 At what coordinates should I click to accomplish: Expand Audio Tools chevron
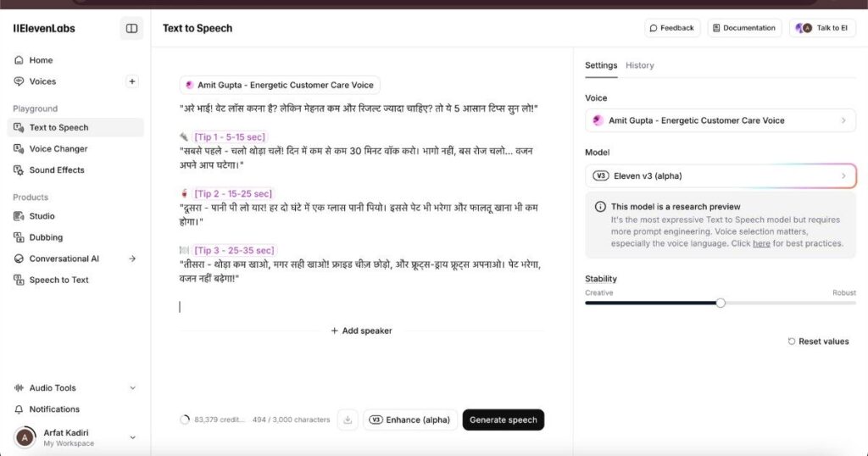tap(133, 388)
